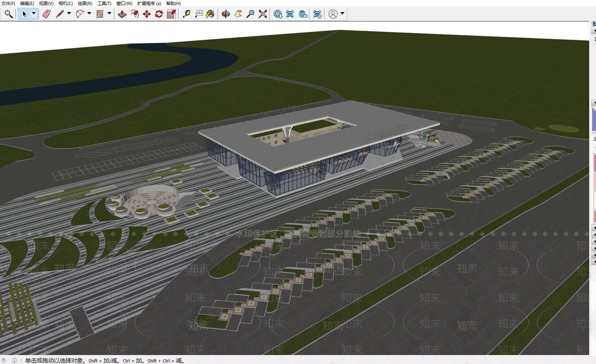Image resolution: width=596 pixels, height=364 pixels.
Task: Expand the Rectangle tool dropdown arrow
Action: click(109, 14)
